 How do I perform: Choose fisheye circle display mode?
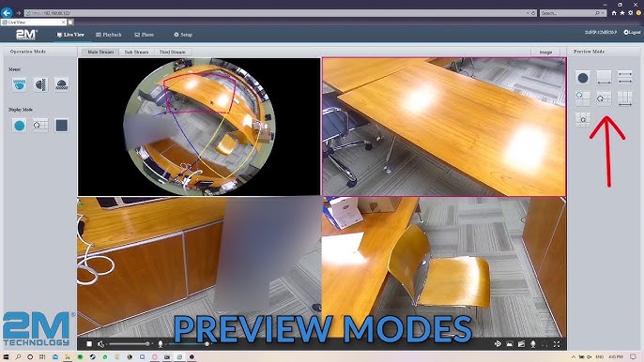pyautogui.click(x=20, y=125)
